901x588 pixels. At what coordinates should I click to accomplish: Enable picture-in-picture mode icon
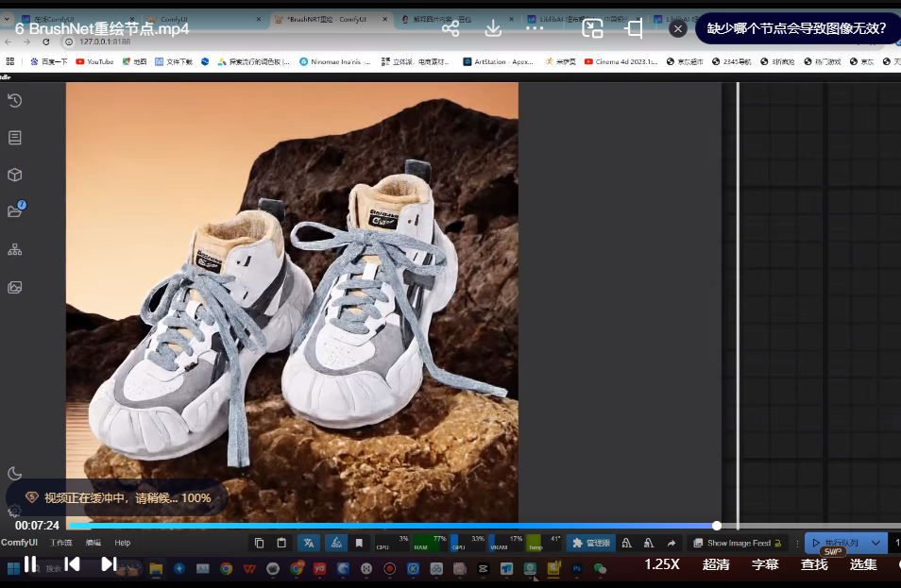click(592, 28)
